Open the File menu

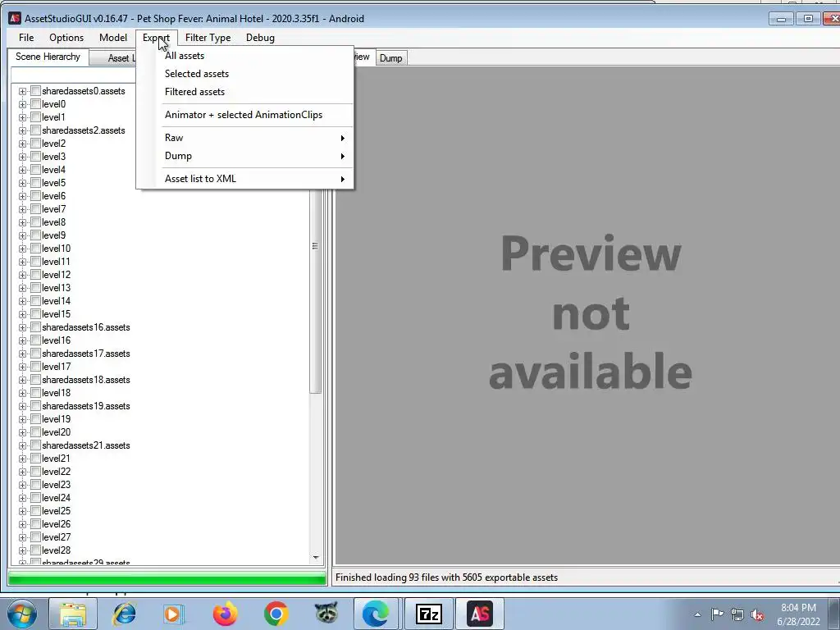click(26, 38)
